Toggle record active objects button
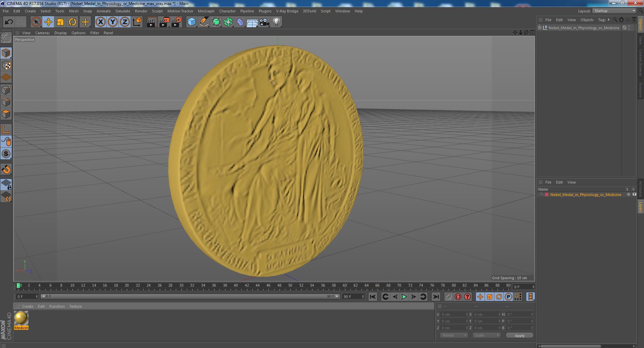This screenshot has height=348, width=644. (x=448, y=297)
